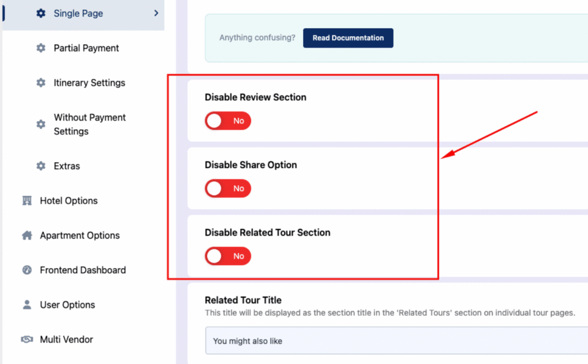Click the Related Tour Title heading
Screen dimensions: 588x364
tap(243, 300)
